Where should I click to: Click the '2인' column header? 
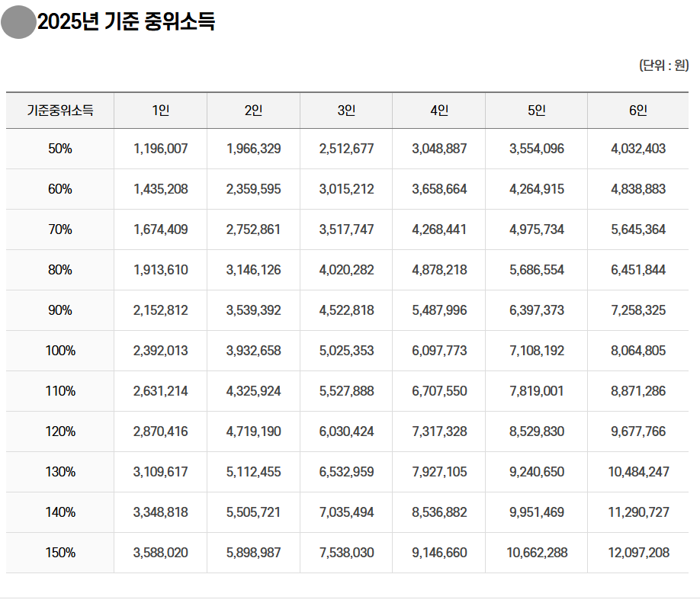254,111
